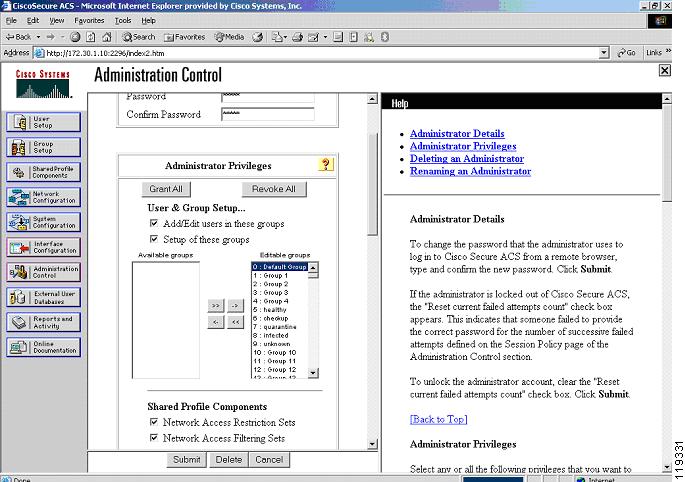Click the Mail toolbar icon
Viewport: 685px width, 482px height.
tap(277, 37)
